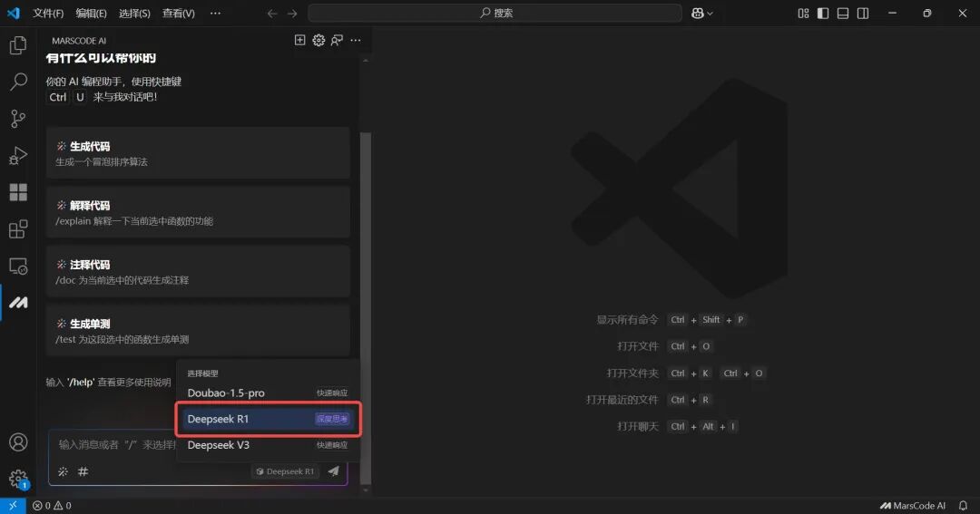
Task: Choose Deepseek R1 from the model list
Action: point(268,419)
